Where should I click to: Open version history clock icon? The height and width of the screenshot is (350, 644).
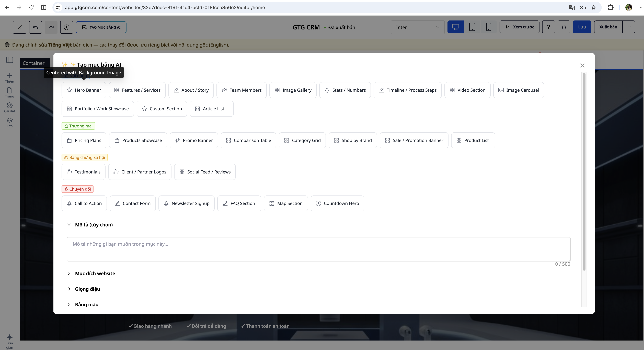pos(66,27)
